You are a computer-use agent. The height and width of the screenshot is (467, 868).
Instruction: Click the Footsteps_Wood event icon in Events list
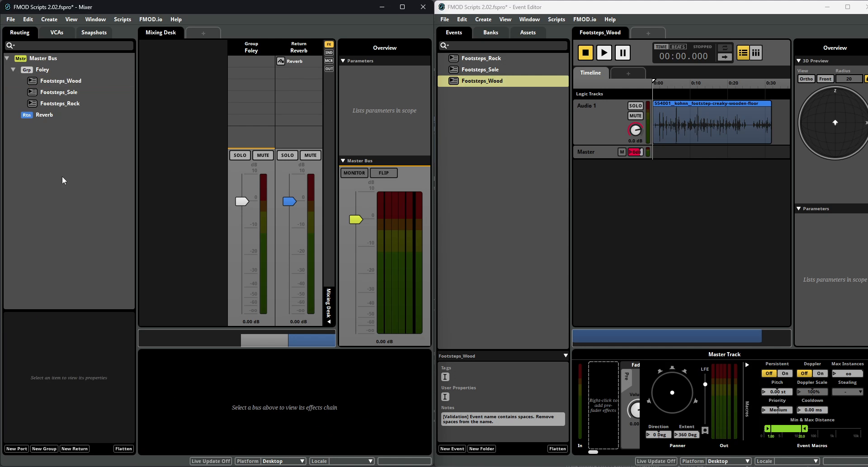453,81
